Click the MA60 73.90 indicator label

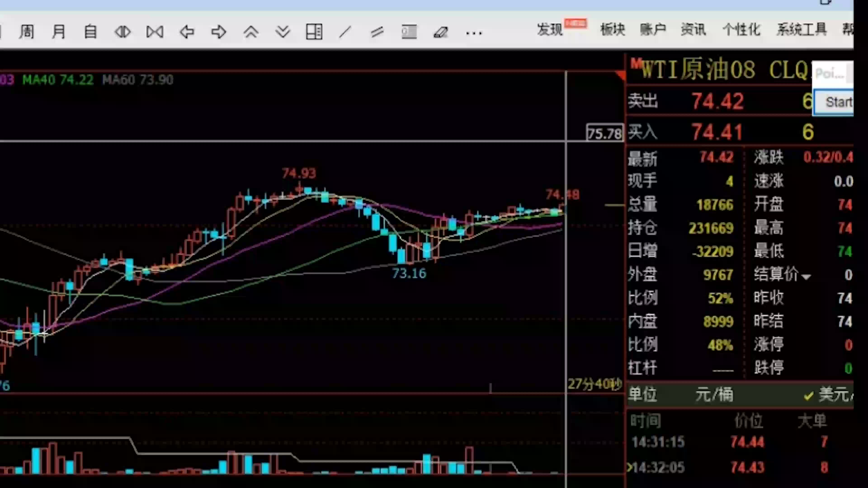[x=138, y=80]
